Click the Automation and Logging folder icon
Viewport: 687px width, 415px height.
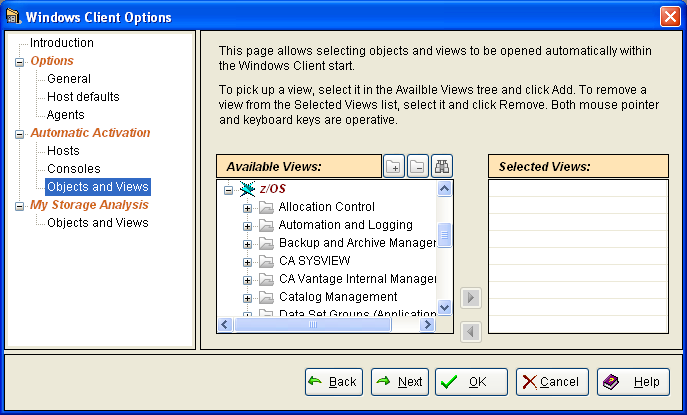pyautogui.click(x=266, y=225)
